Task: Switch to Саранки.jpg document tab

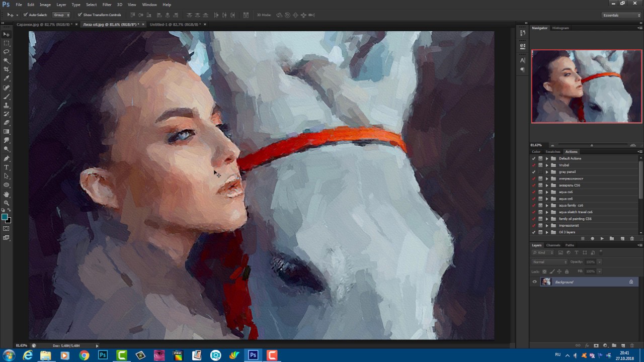Action: [x=45, y=24]
